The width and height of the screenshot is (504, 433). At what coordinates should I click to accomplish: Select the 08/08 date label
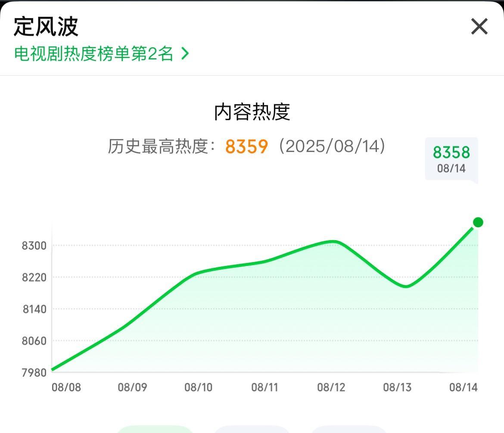pos(66,387)
